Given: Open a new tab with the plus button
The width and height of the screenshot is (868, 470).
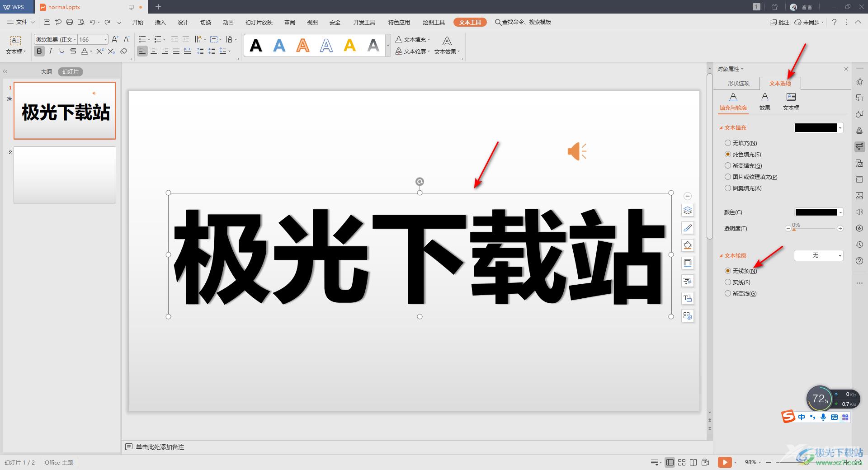Looking at the screenshot, I should point(158,7).
